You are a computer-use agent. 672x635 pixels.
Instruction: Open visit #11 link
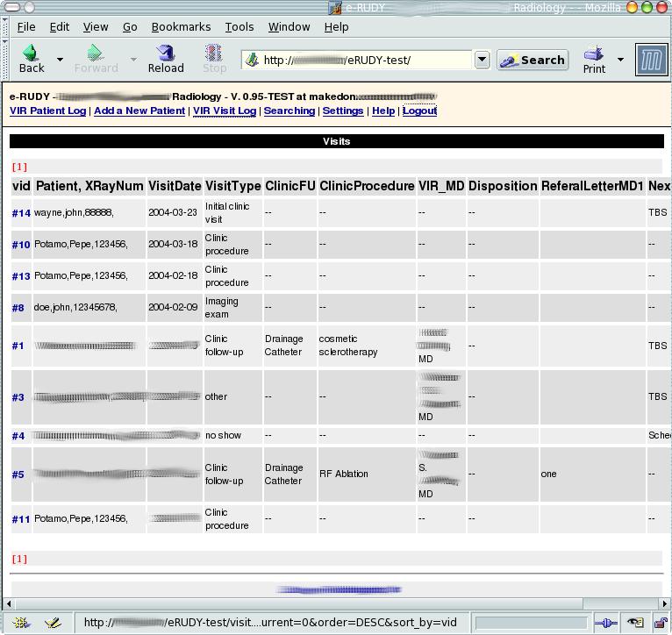coord(21,519)
